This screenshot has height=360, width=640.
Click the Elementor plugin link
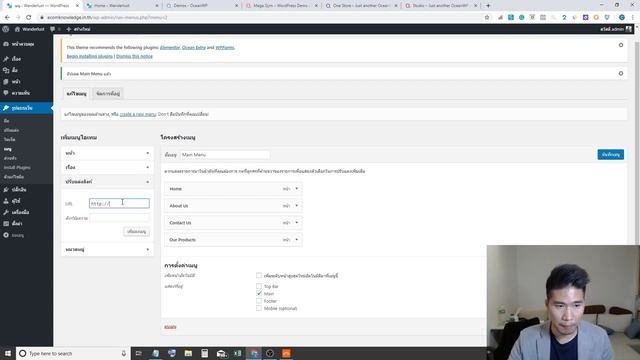[170, 48]
